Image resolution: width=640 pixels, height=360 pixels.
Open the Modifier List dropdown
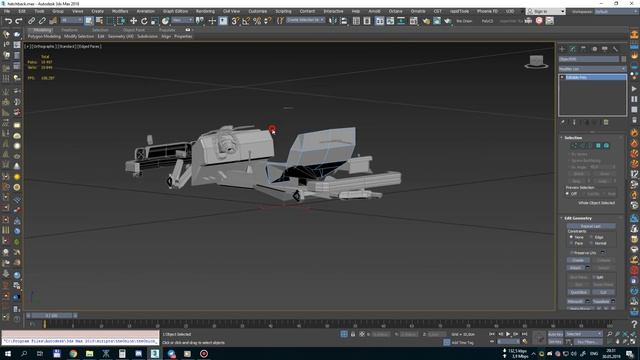(x=592, y=69)
